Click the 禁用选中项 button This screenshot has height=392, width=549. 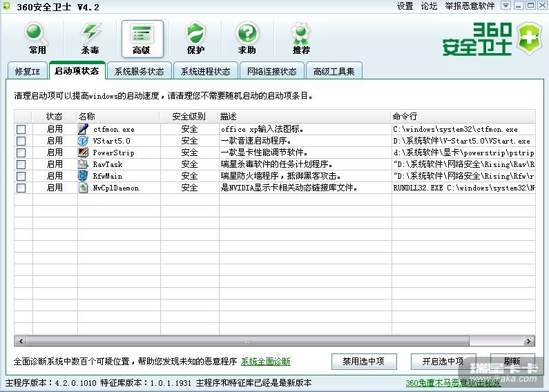(x=364, y=361)
